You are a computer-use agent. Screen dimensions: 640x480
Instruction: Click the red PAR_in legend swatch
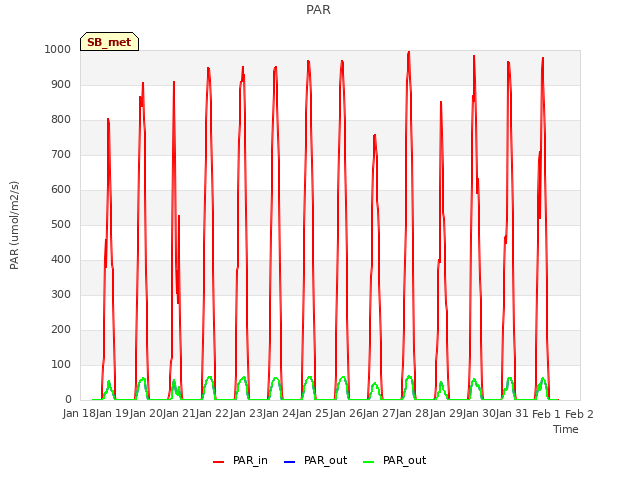218,462
